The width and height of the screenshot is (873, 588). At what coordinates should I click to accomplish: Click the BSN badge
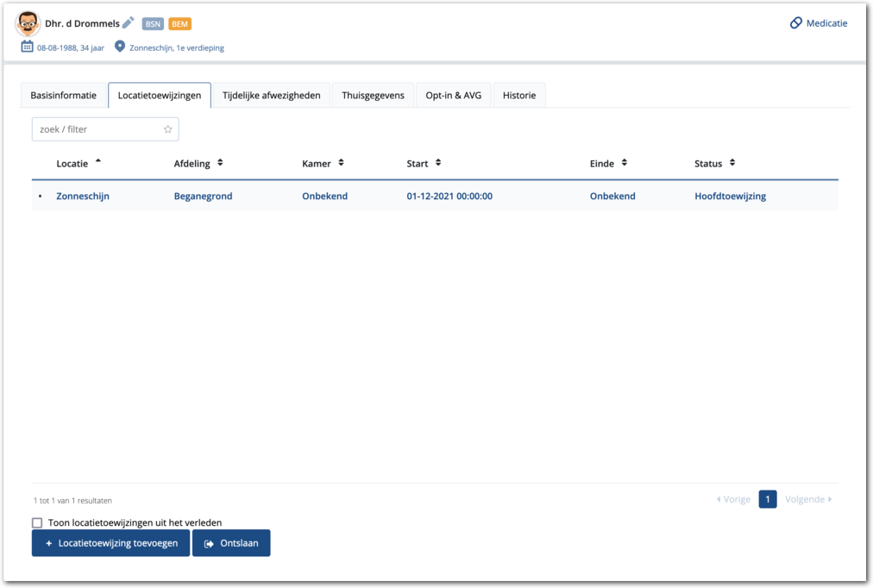click(x=153, y=24)
